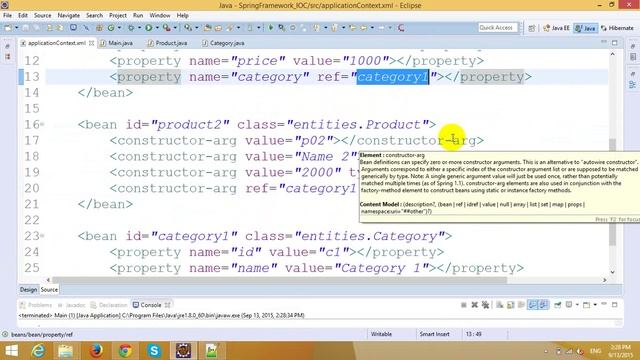Open the Run button dropdown arrow
This screenshot has height=360, width=640.
pos(157,28)
